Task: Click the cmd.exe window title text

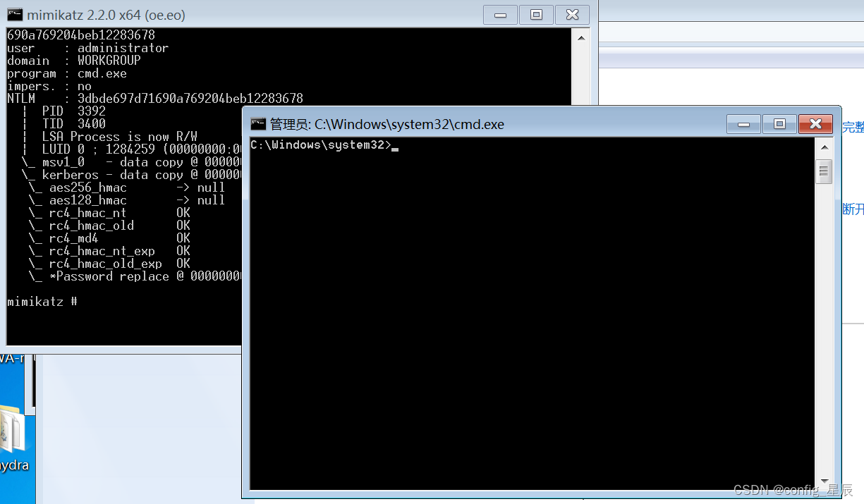Action: 387,125
